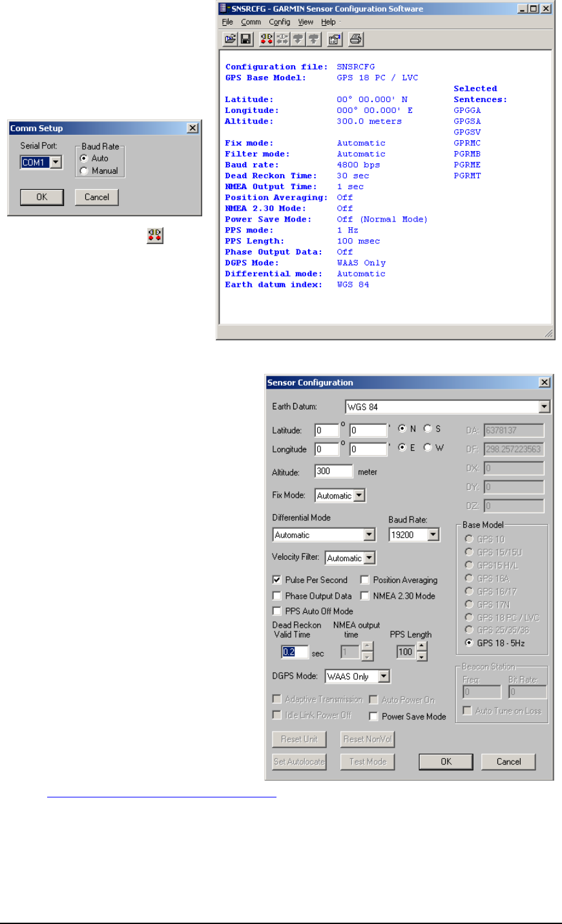Click Cancel in Comm Setup dialog
The image size is (562, 924).
pos(97,197)
